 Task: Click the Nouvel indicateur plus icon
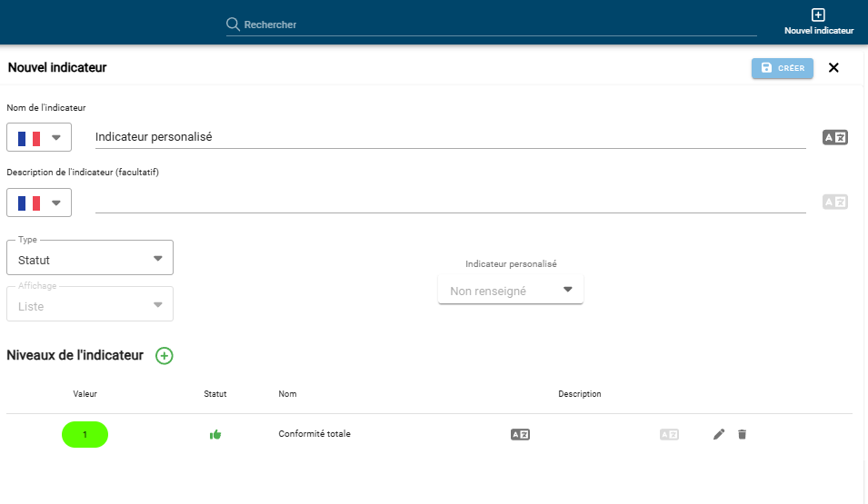pyautogui.click(x=818, y=15)
